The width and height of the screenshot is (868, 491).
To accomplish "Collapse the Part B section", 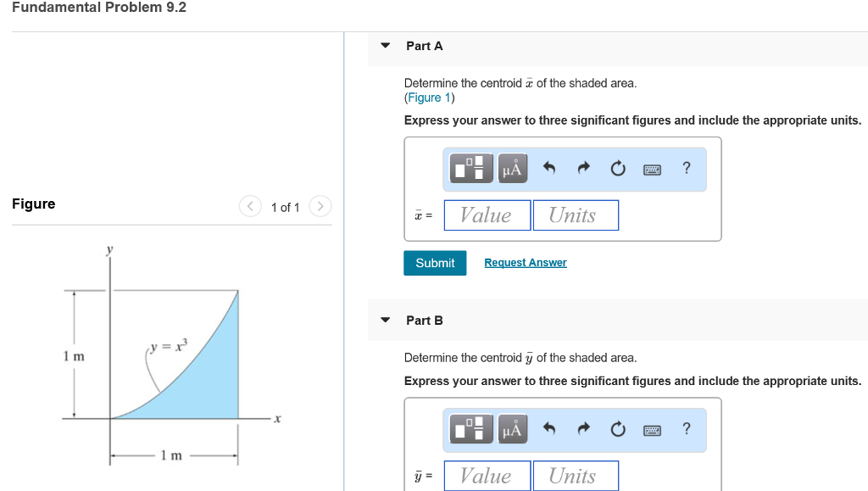I will [x=386, y=321].
